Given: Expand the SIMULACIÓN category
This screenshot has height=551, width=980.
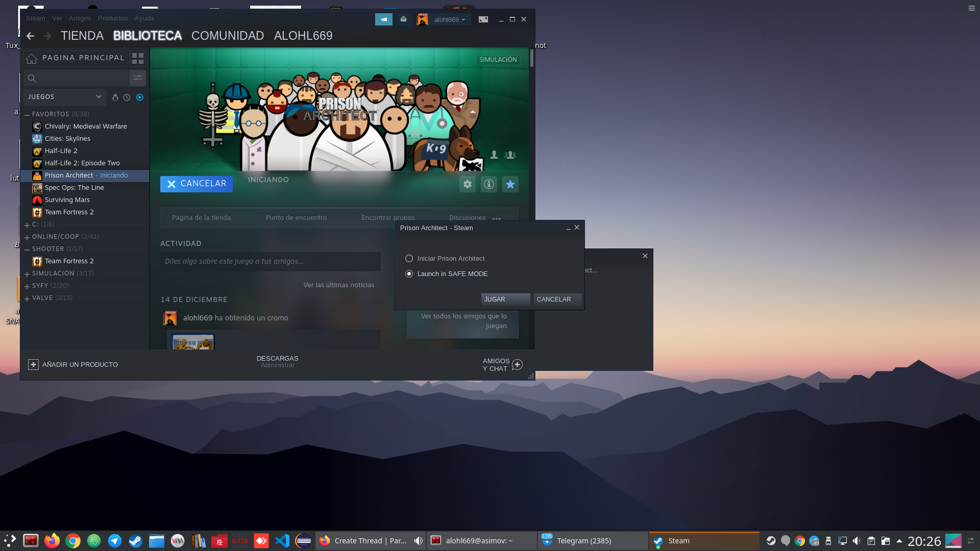Looking at the screenshot, I should pyautogui.click(x=27, y=274).
